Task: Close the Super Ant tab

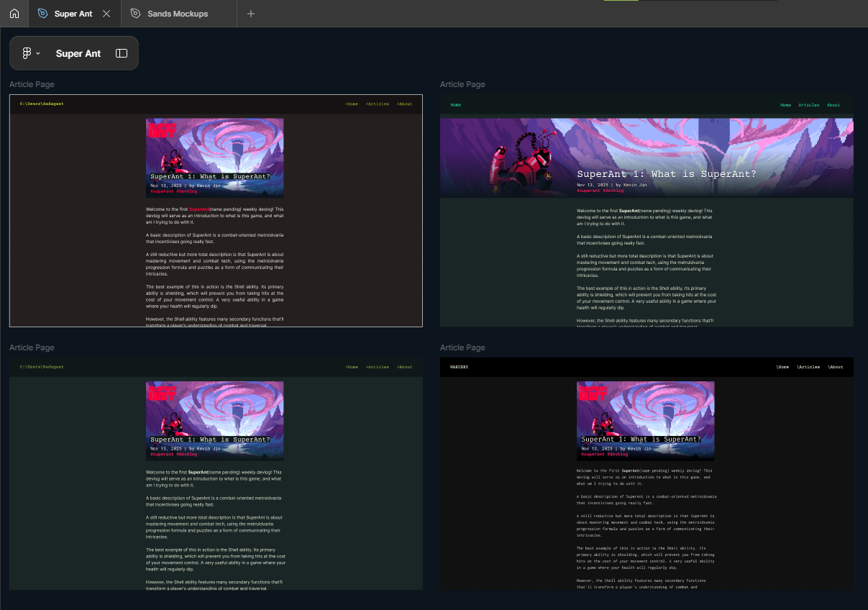Action: (106, 14)
